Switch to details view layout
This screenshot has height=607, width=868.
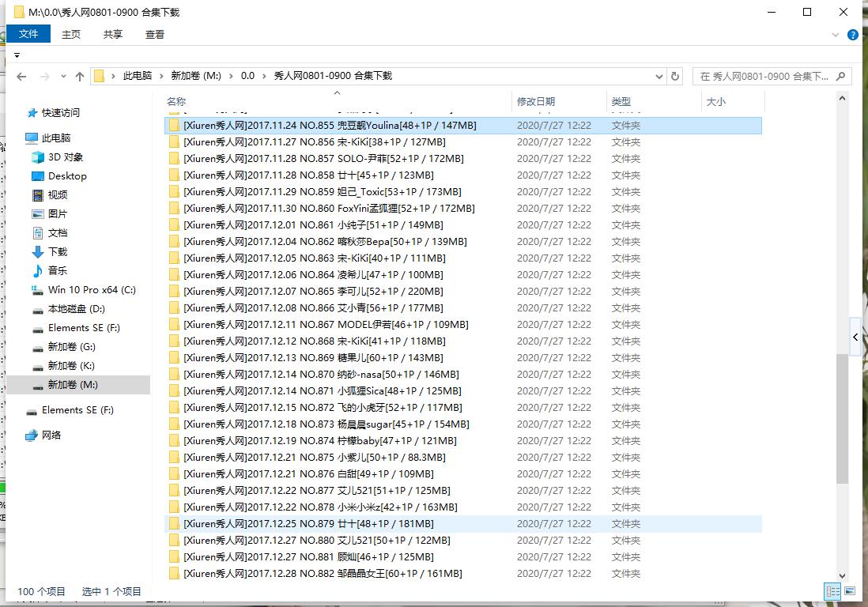point(832,591)
